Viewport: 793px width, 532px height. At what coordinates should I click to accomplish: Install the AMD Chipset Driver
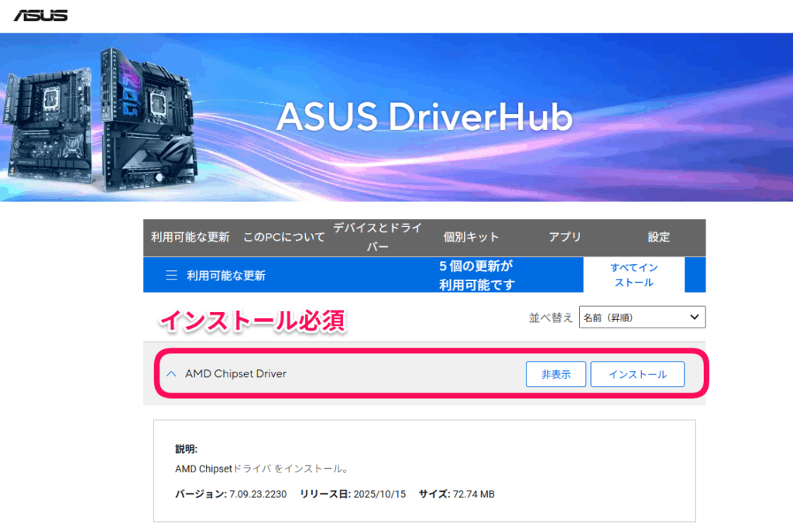coord(637,374)
